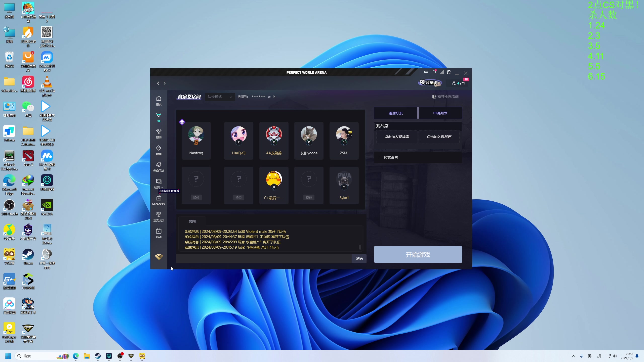The width and height of the screenshot is (644, 362).
Task: Expand the 社交 social sidebar menu
Action: [158, 184]
